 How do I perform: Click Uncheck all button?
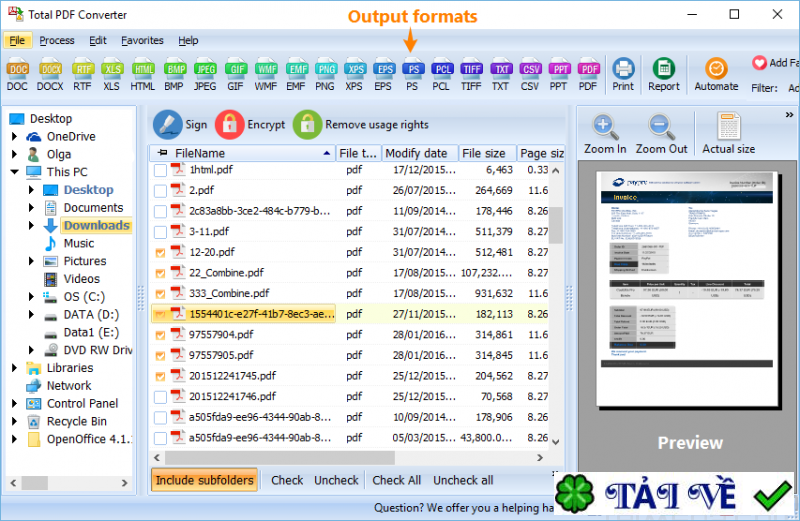[x=463, y=480]
